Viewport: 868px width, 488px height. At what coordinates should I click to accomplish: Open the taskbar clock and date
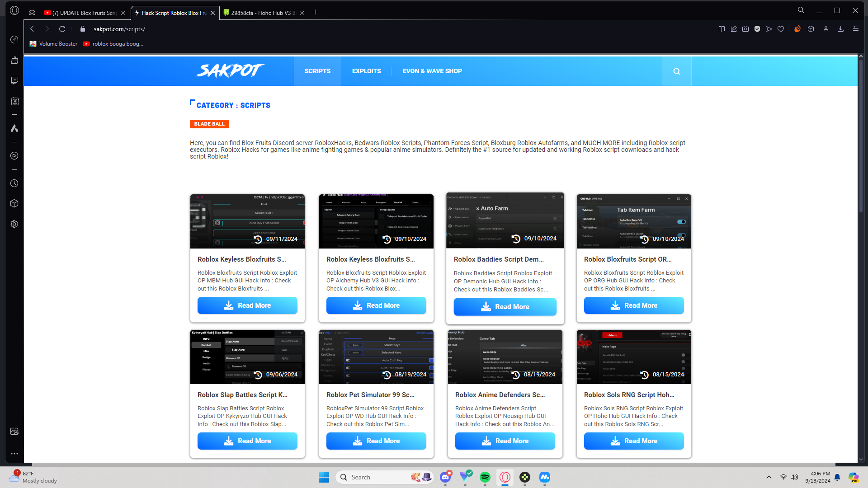[x=818, y=477]
